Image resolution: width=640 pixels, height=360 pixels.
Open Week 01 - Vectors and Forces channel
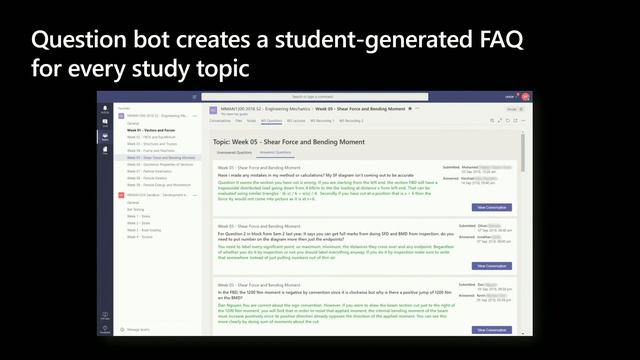tap(151, 130)
